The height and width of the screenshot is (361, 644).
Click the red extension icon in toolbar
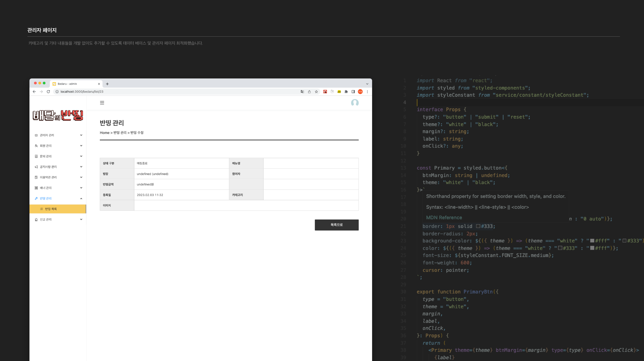325,92
